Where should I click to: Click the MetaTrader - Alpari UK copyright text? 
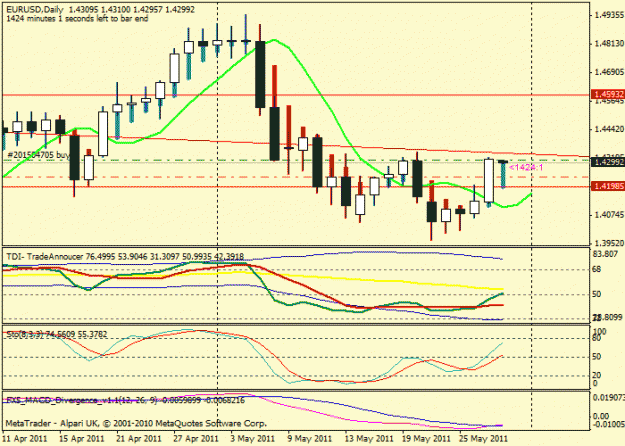click(x=136, y=423)
